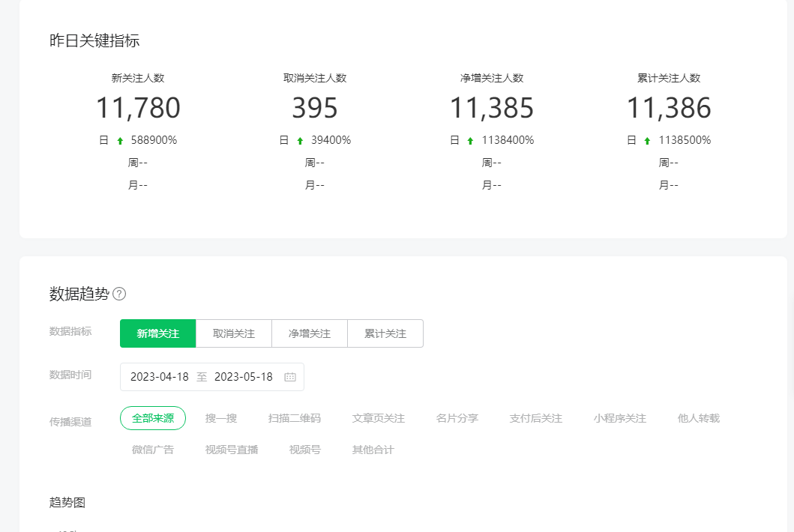Click the 净增关注人数 metric label
The height and width of the screenshot is (532, 794).
[492, 78]
